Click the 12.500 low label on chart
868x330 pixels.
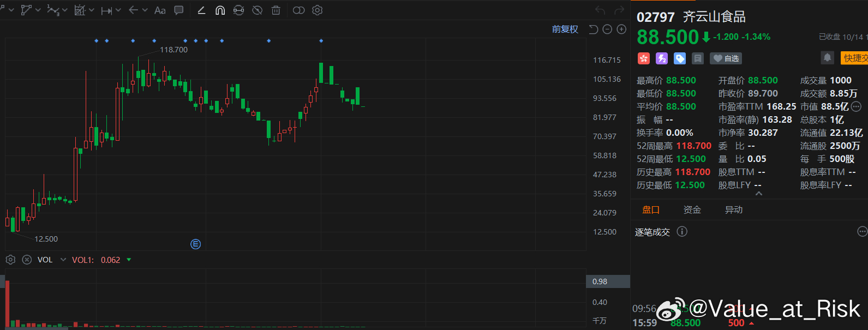(x=46, y=239)
